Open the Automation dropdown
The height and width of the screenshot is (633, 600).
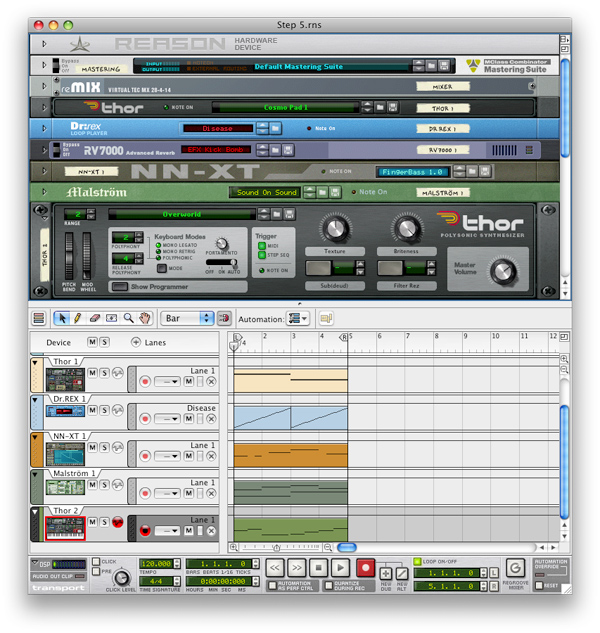(298, 319)
